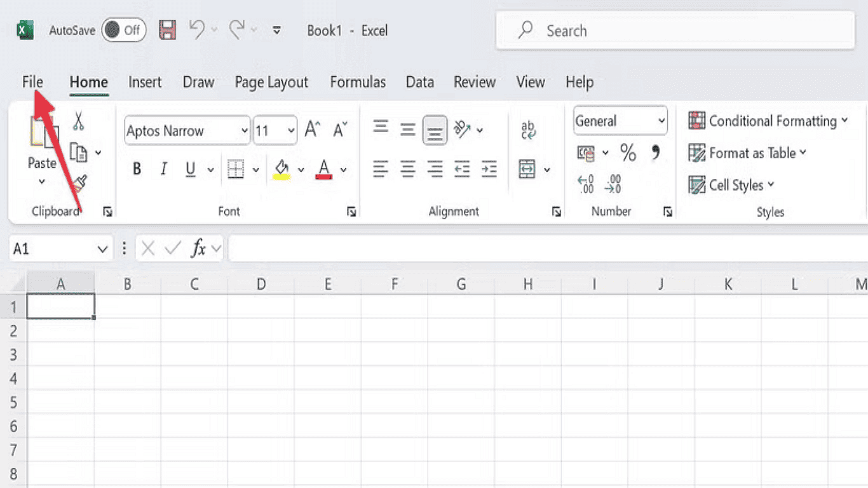Click the Top Align icon
The height and width of the screenshot is (488, 868).
(x=381, y=126)
